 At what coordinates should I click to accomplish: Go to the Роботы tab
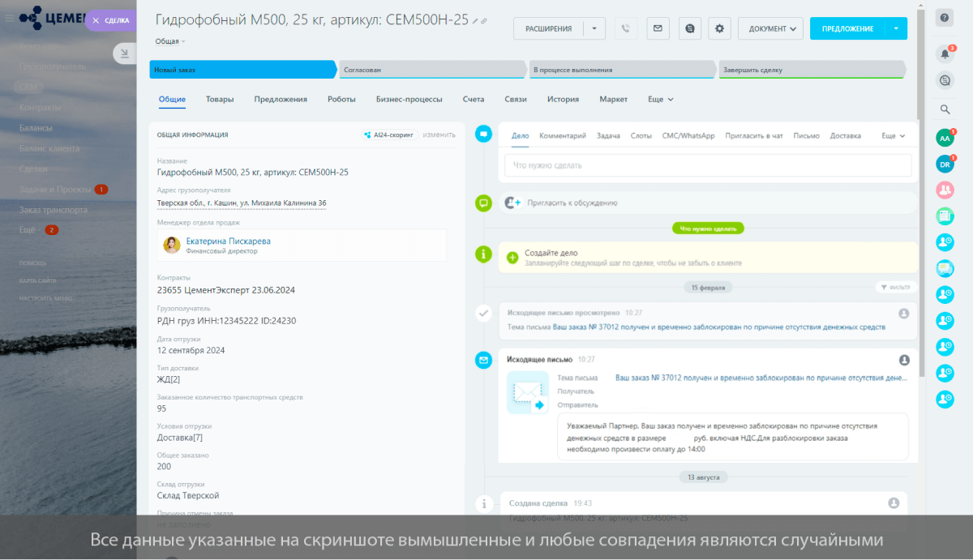tap(341, 99)
